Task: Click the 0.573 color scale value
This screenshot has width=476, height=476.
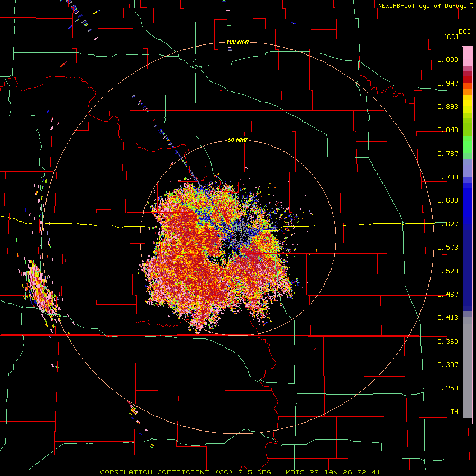Action: (x=448, y=248)
